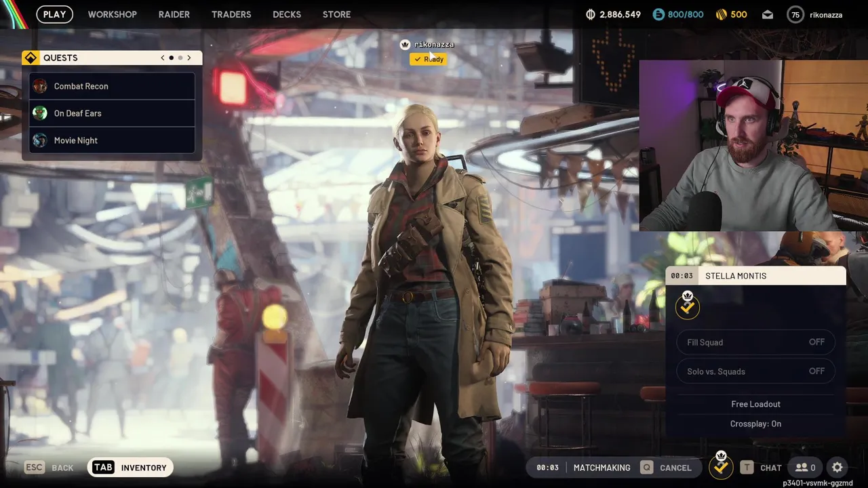Click the crown icon next to rikonazza nameplate
Viewport: 868px width, 488px height.
coord(405,45)
